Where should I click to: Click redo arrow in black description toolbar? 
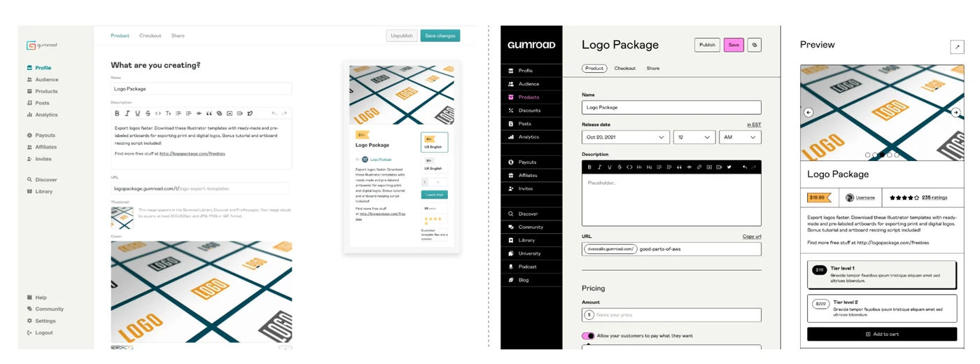754,167
